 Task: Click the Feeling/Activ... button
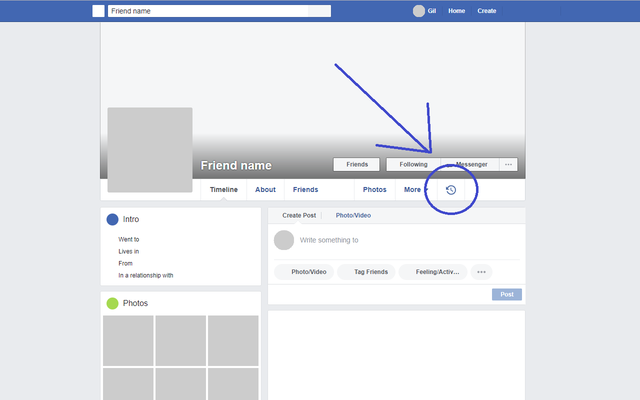tap(433, 272)
